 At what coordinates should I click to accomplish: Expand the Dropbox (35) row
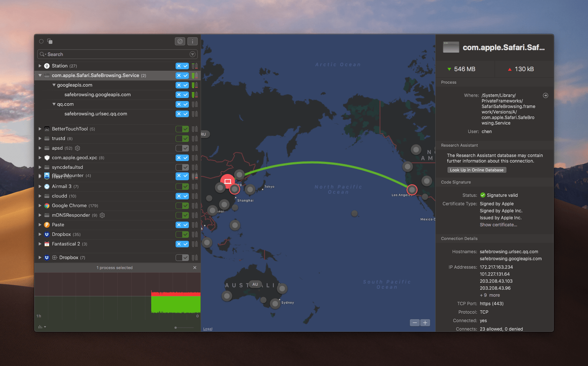pos(40,234)
